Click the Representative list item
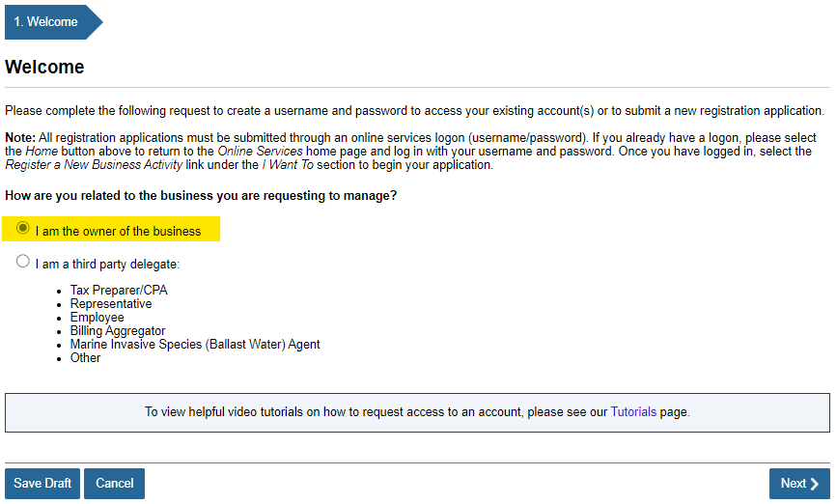837x504 pixels. click(x=111, y=304)
